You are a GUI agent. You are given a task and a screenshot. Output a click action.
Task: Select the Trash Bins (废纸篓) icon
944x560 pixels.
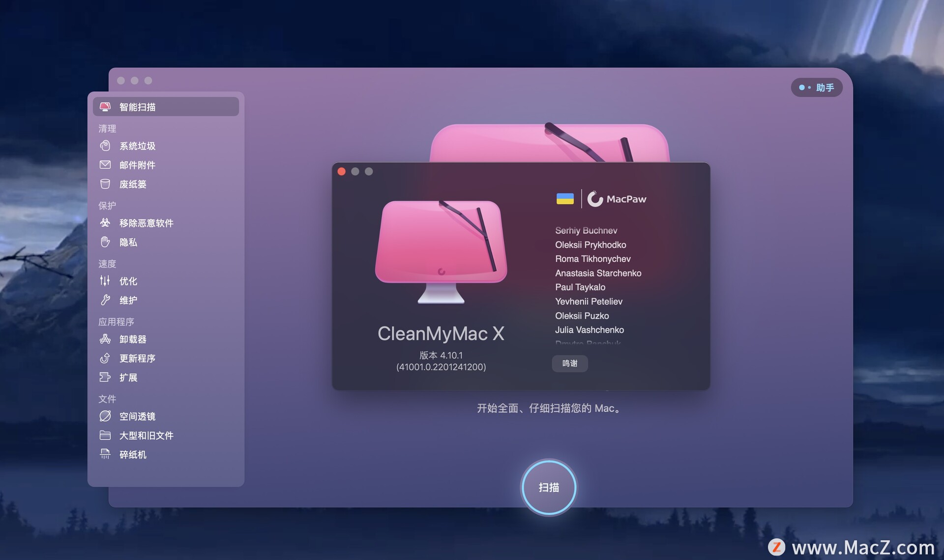pyautogui.click(x=105, y=184)
